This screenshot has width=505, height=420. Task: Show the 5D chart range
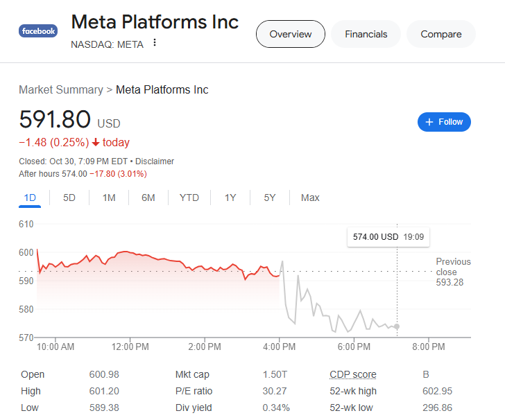69,198
